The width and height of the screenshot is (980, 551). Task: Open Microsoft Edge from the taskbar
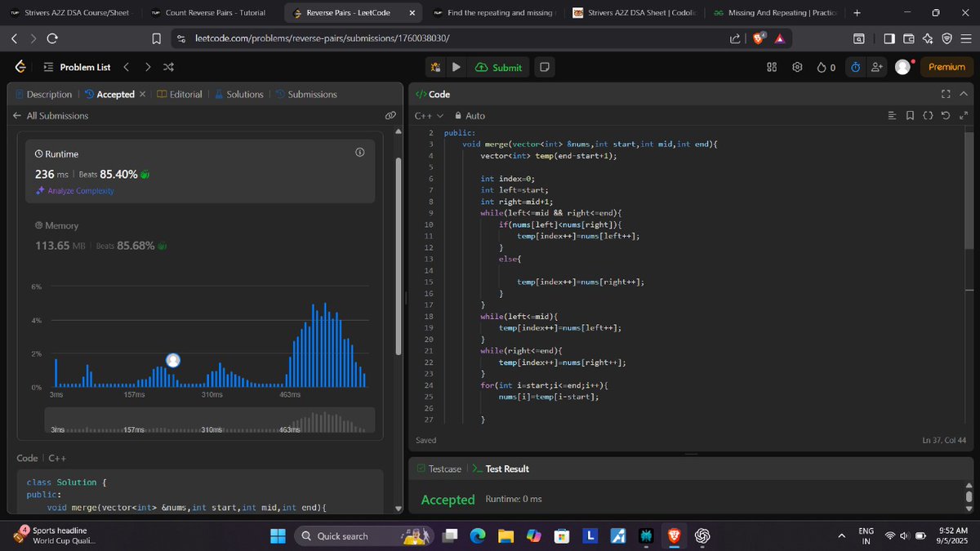478,536
